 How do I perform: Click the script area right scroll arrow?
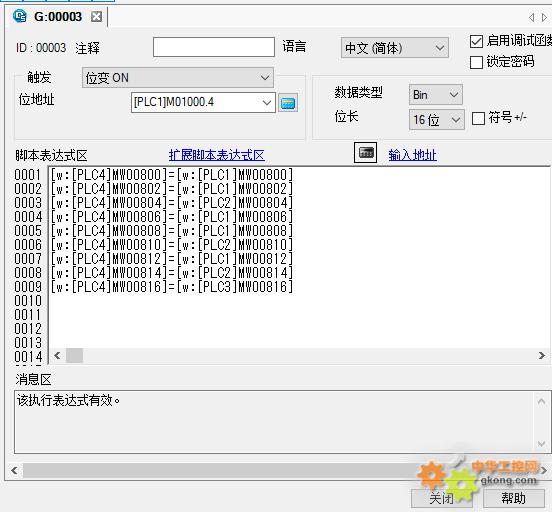point(542,356)
